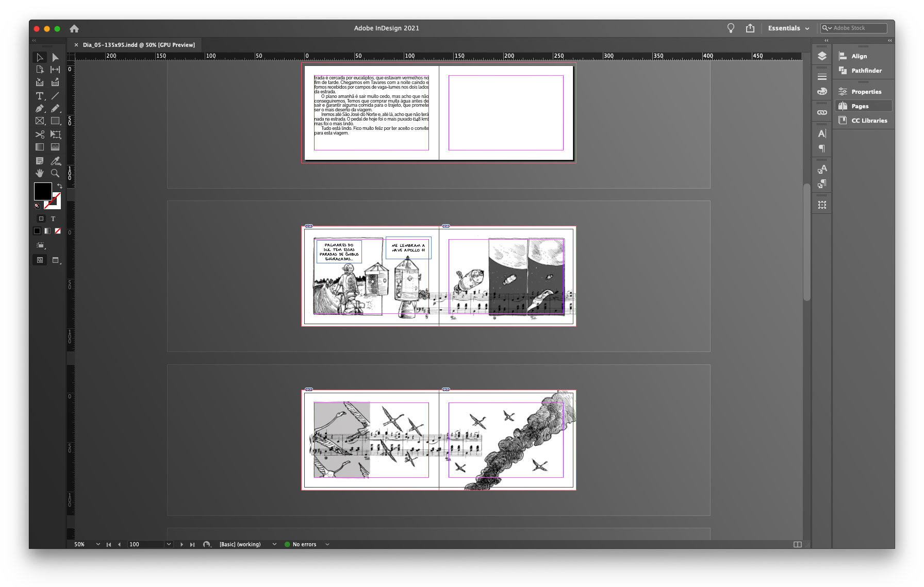This screenshot has width=924, height=587.
Task: Open the Layers panel icon
Action: [x=822, y=56]
